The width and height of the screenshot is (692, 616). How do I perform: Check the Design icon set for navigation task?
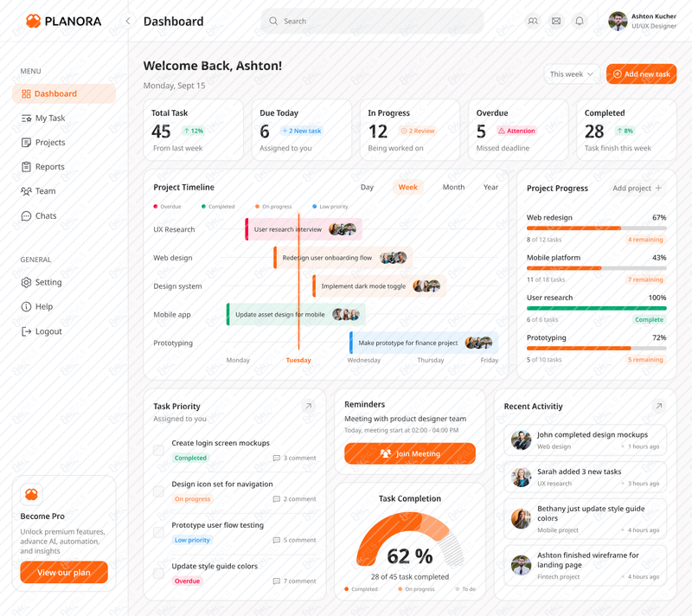[x=158, y=491]
